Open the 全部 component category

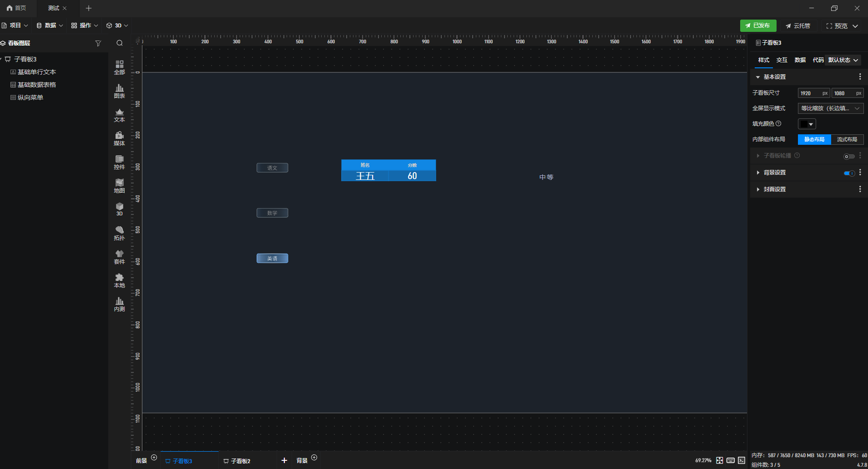pos(119,67)
